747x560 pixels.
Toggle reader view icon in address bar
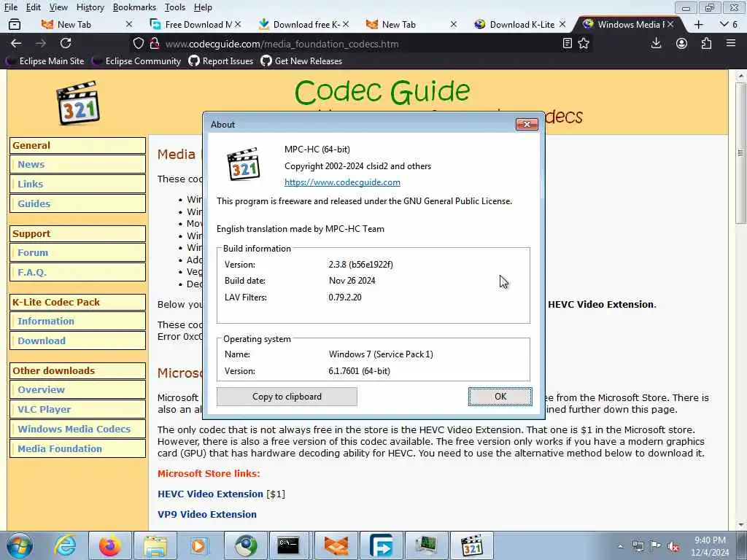[567, 43]
